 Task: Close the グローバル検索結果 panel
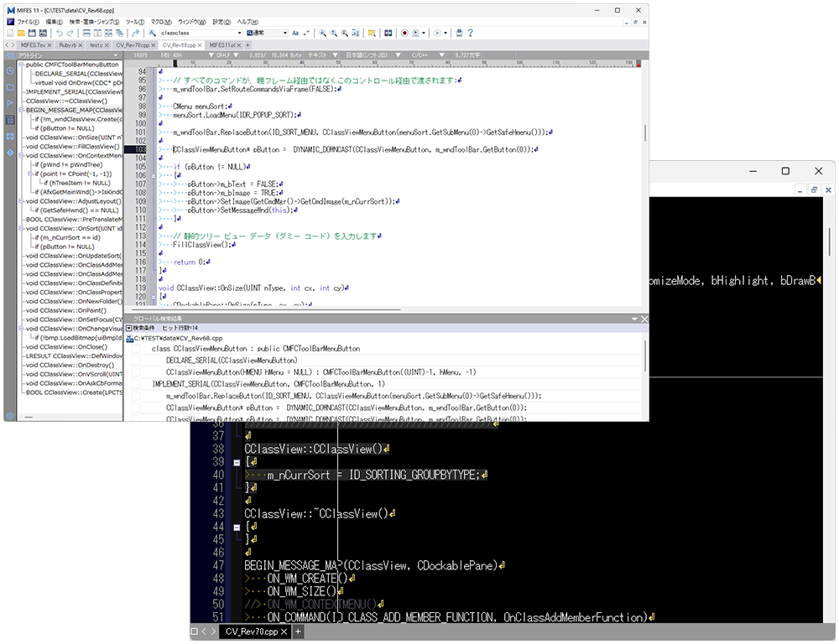[644, 319]
